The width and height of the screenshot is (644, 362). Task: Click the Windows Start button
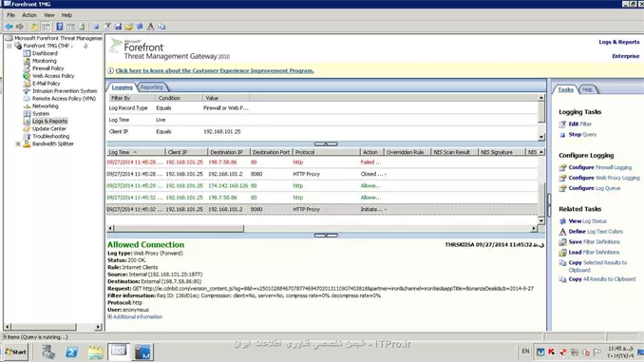pyautogui.click(x=16, y=352)
